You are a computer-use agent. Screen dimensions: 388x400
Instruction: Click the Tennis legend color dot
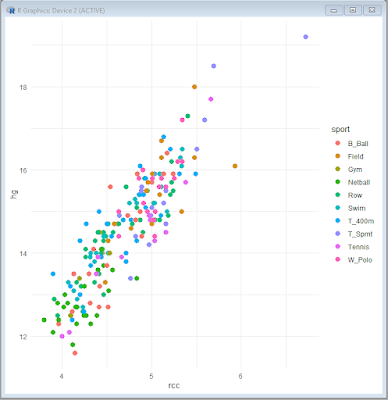(x=338, y=247)
